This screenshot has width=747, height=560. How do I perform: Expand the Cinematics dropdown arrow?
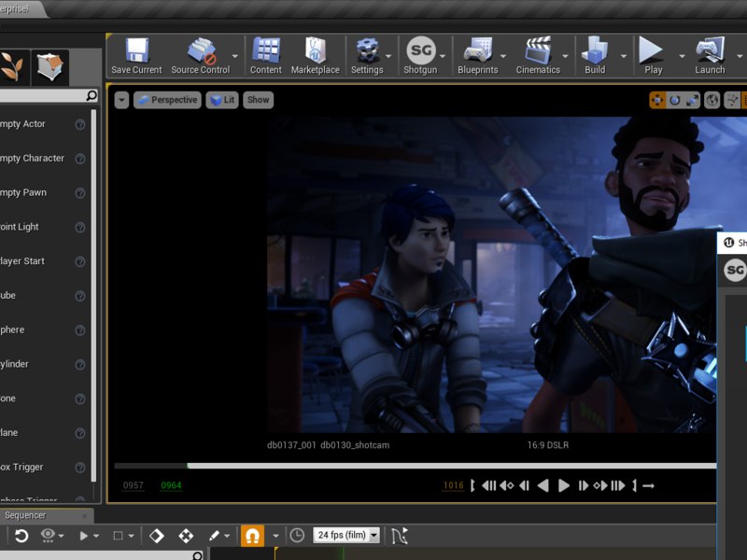[x=566, y=56]
